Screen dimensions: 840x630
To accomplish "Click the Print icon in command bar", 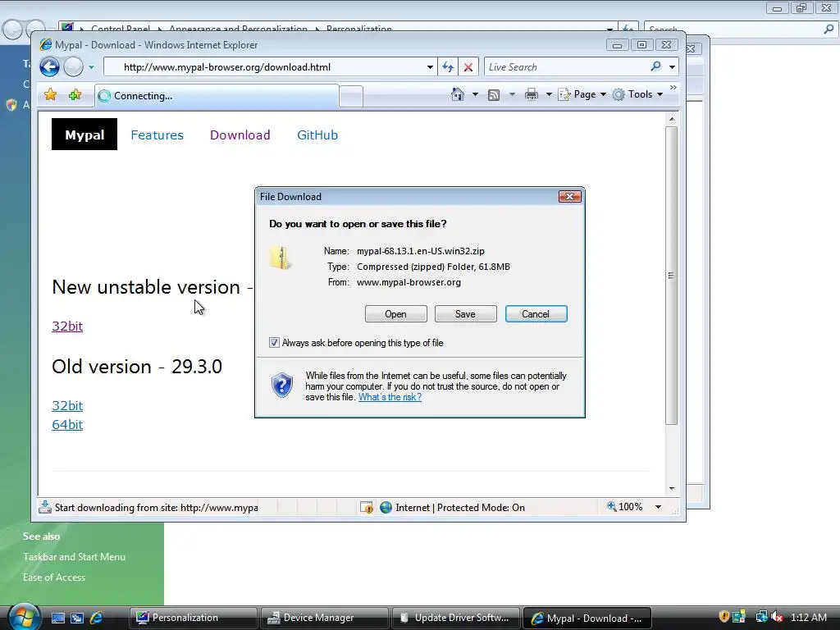I will pyautogui.click(x=531, y=95).
